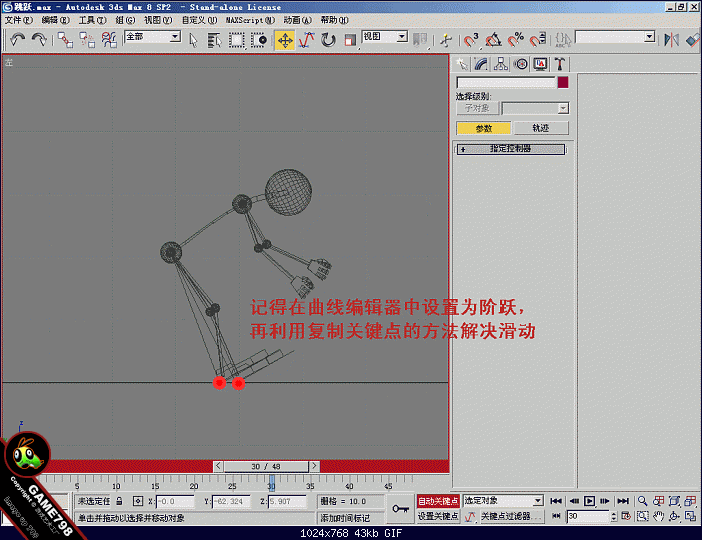Toggle the Window/Crossing selection icon
Image resolution: width=702 pixels, height=540 pixels.
(259, 40)
